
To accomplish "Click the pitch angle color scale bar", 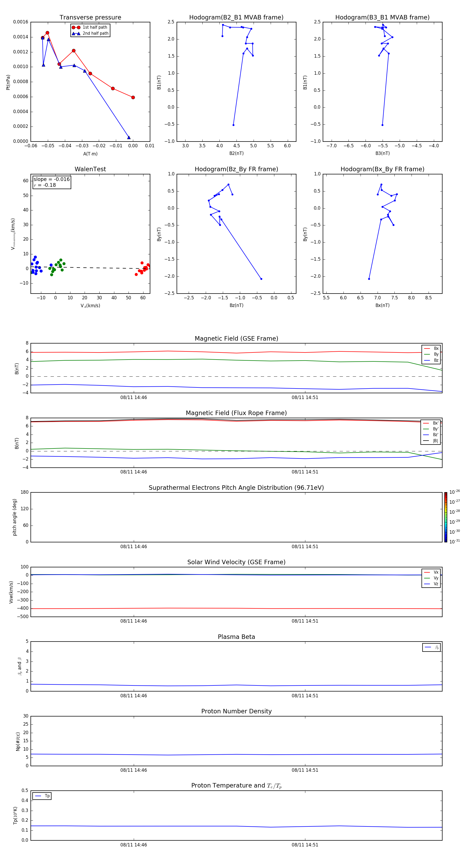I will click(x=446, y=517).
